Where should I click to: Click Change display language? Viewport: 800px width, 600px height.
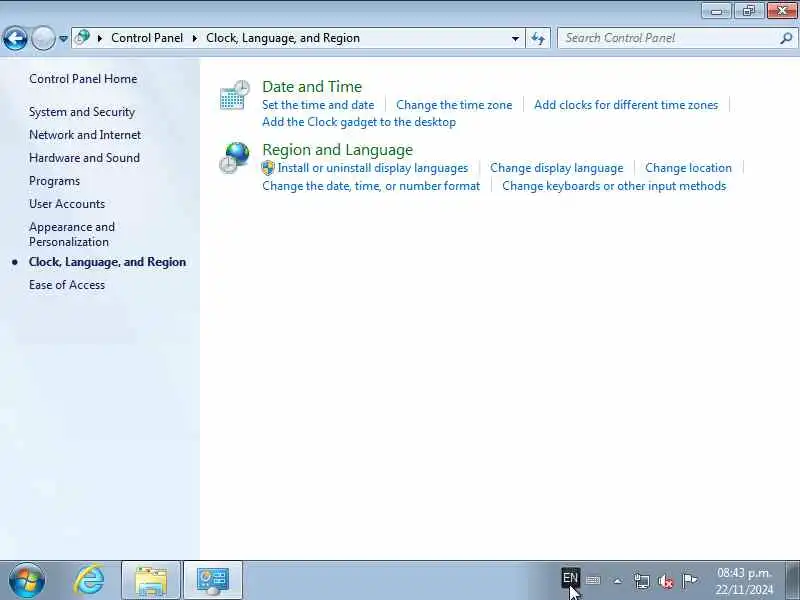click(x=557, y=168)
